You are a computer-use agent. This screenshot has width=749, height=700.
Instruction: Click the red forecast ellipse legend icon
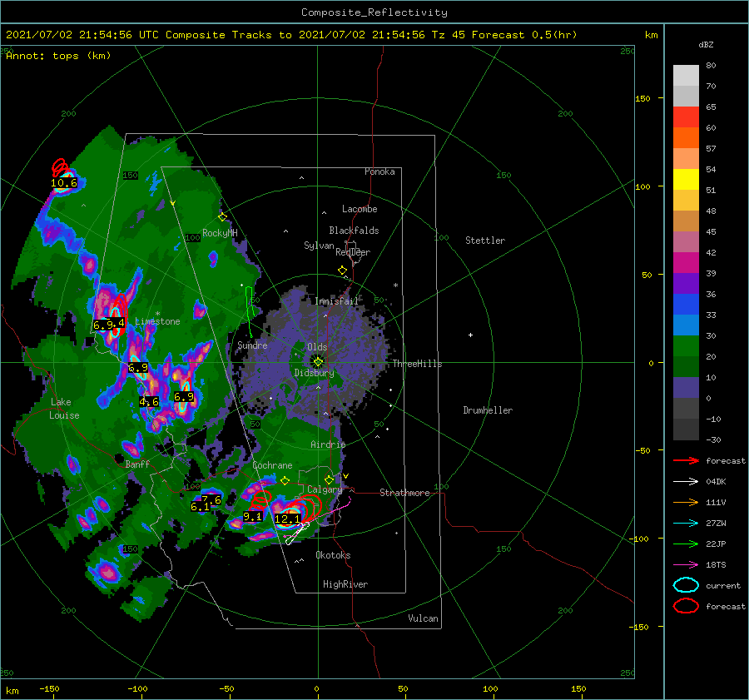[686, 606]
